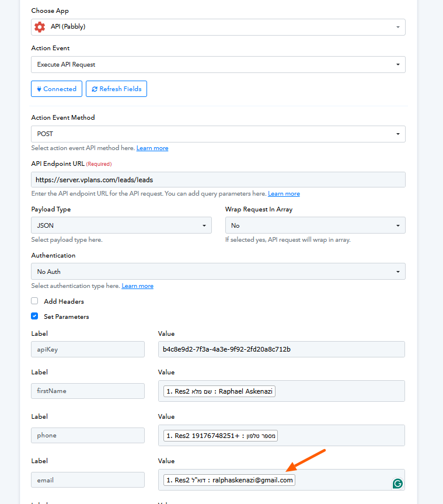
Task: Change the Payload Type JSON dropdown
Action: click(121, 225)
